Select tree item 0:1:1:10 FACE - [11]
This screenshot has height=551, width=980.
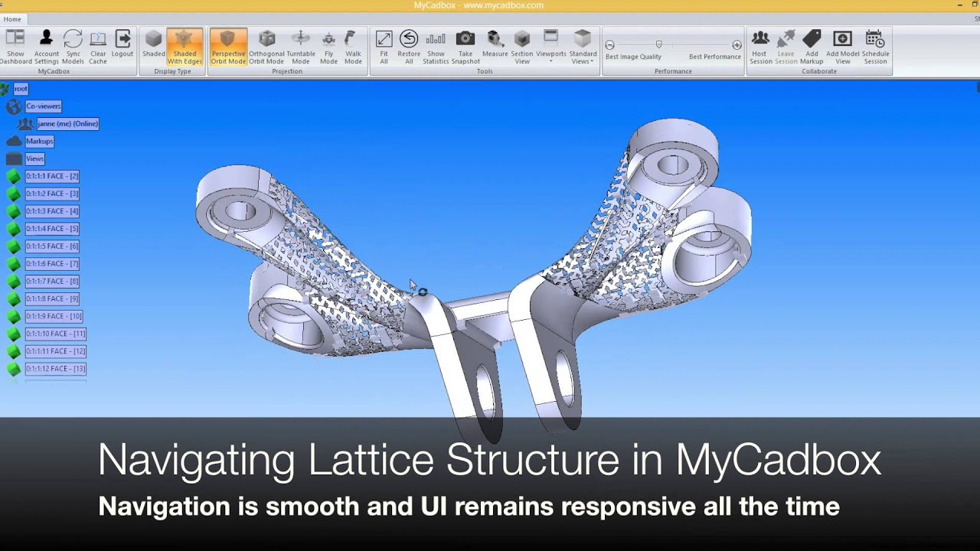point(56,334)
